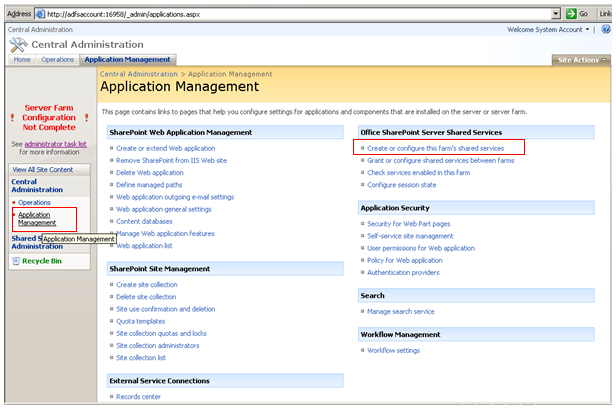Switch to the Operations tab

[57, 60]
